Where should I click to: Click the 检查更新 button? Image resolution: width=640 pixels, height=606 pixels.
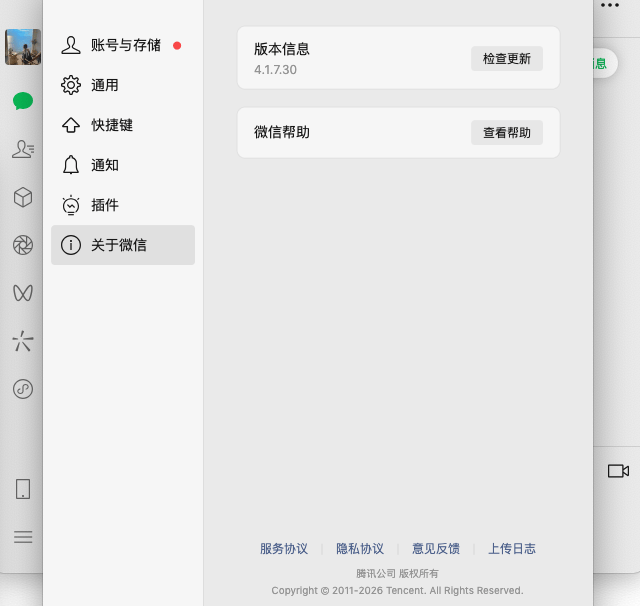coord(507,59)
